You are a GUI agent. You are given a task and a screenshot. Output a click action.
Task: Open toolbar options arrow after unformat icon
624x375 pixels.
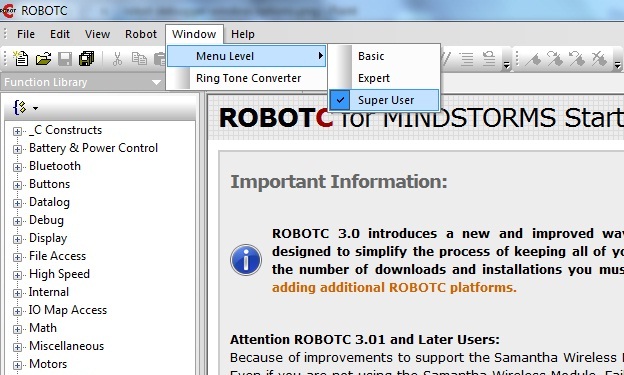pyautogui.click(x=506, y=64)
